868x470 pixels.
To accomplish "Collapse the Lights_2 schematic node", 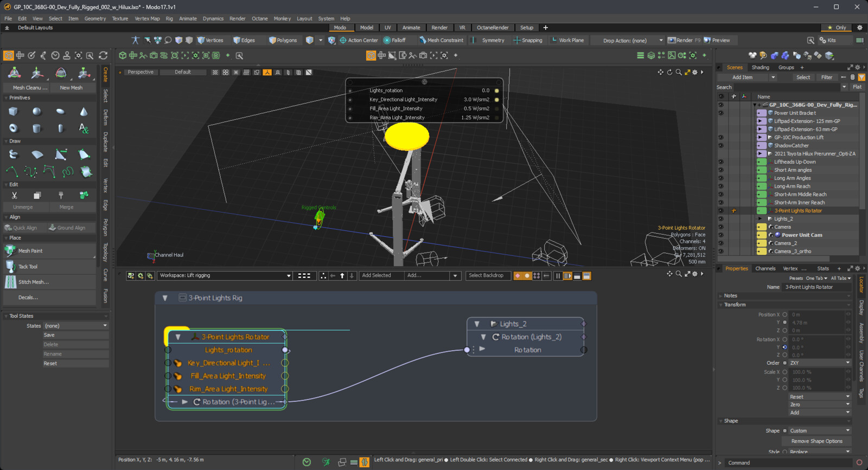I will (x=477, y=324).
